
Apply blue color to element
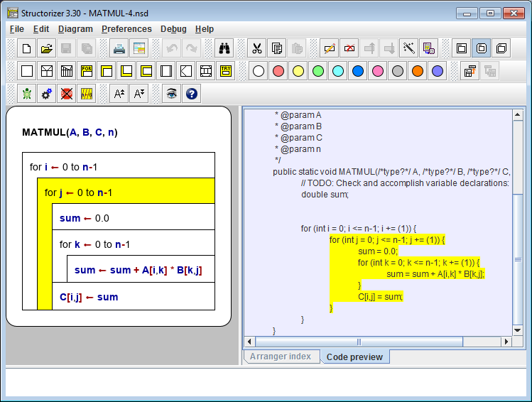[358, 71]
